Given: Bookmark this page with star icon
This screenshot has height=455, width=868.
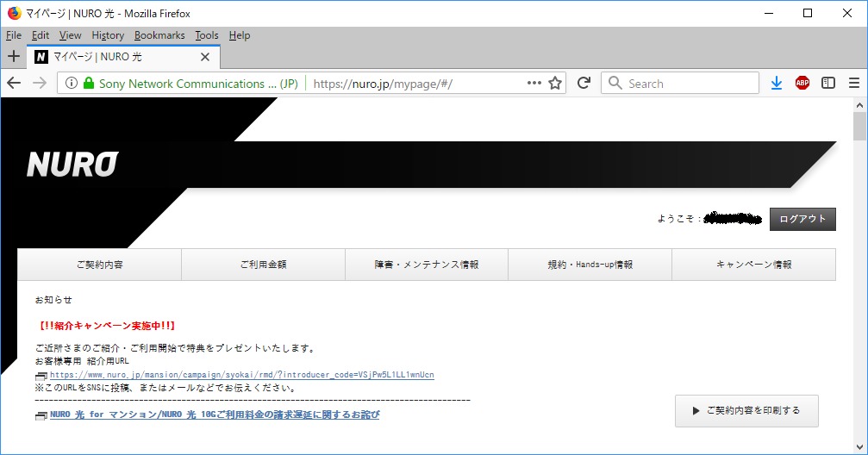Looking at the screenshot, I should point(555,84).
